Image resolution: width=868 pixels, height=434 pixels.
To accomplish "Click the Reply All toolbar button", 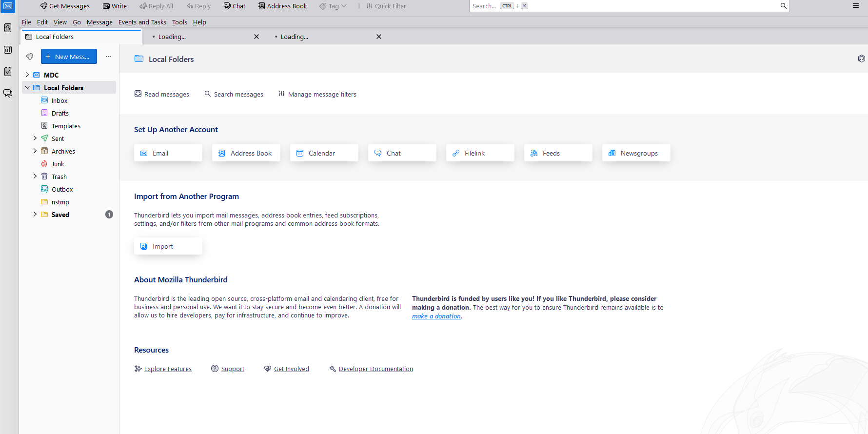I will [156, 6].
